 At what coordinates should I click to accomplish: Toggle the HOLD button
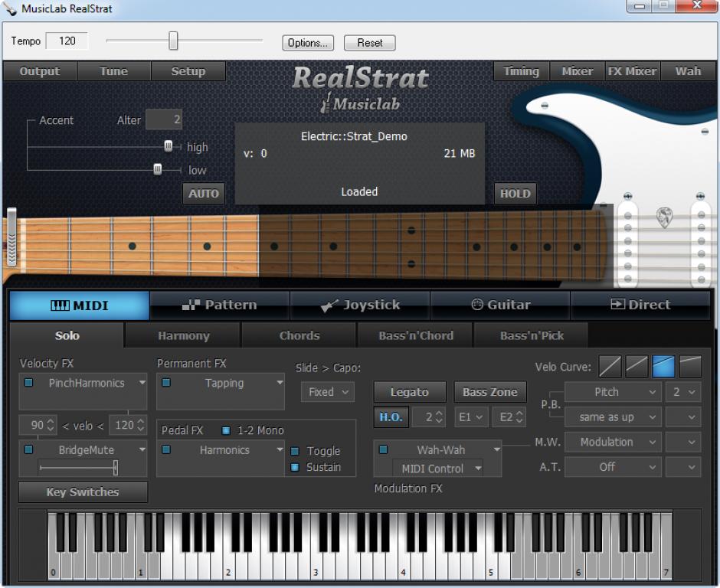[x=515, y=193]
